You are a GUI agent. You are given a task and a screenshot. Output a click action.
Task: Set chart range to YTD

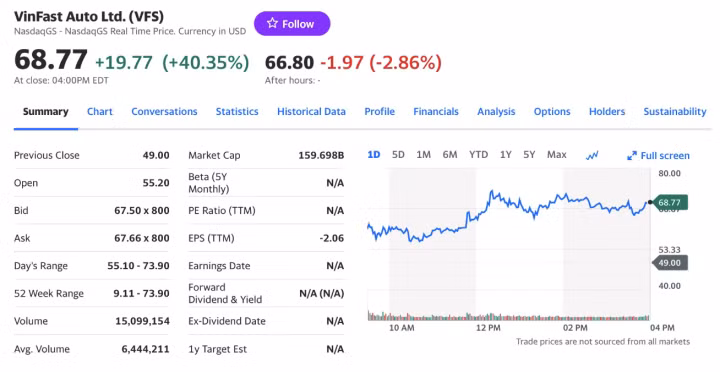[x=478, y=155]
